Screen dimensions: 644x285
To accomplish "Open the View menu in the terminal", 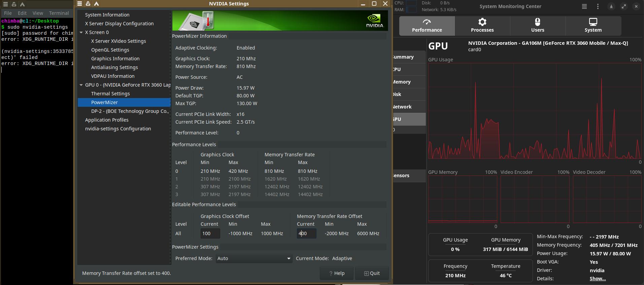I will (38, 13).
